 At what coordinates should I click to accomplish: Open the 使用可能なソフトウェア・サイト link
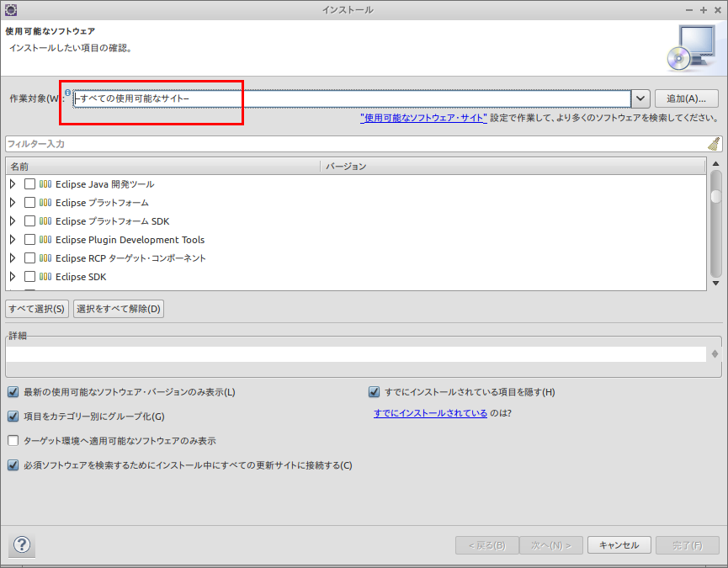tap(423, 118)
